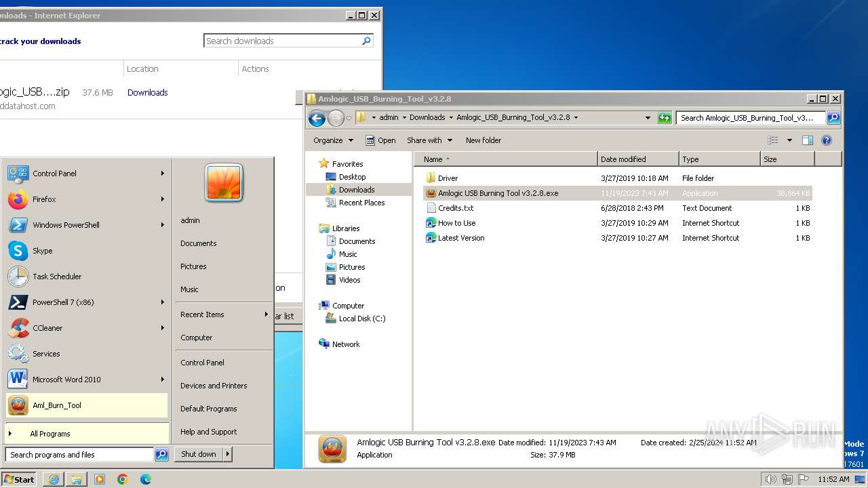
Task: Launch Microsoft Word 2010
Action: tap(86, 380)
